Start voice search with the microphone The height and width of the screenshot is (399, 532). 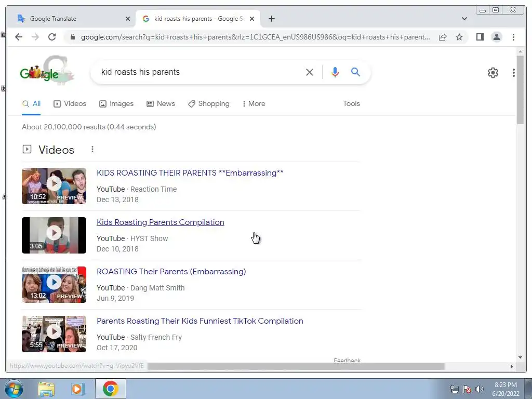click(x=335, y=72)
